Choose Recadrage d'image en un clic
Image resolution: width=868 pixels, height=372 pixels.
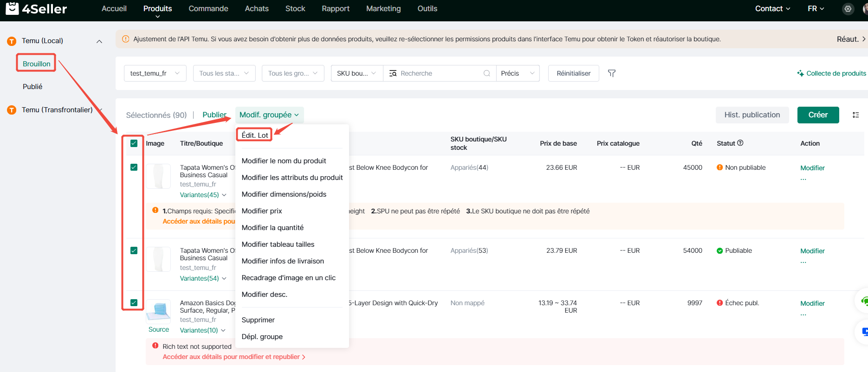click(x=288, y=278)
